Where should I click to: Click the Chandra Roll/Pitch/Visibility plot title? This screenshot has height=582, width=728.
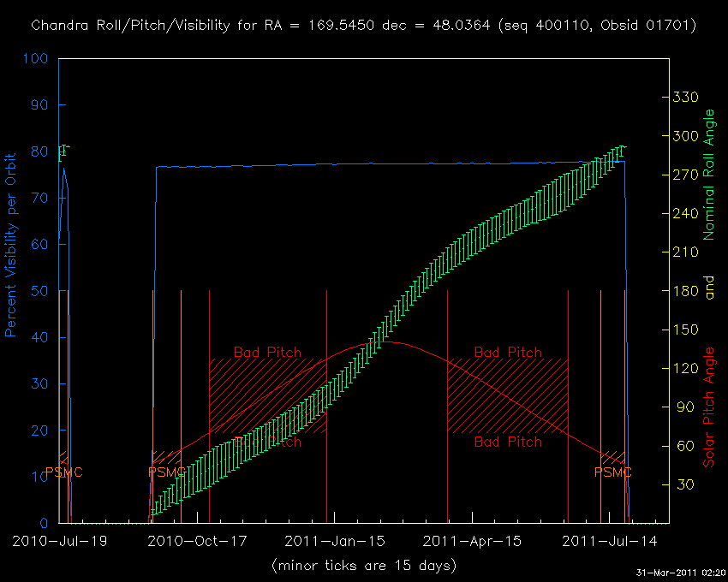pos(363,26)
